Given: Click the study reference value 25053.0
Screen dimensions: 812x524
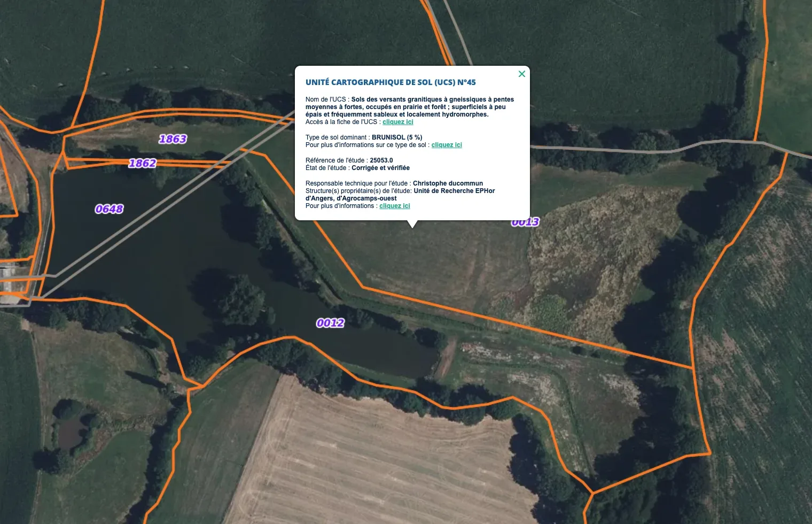Looking at the screenshot, I should click(381, 160).
